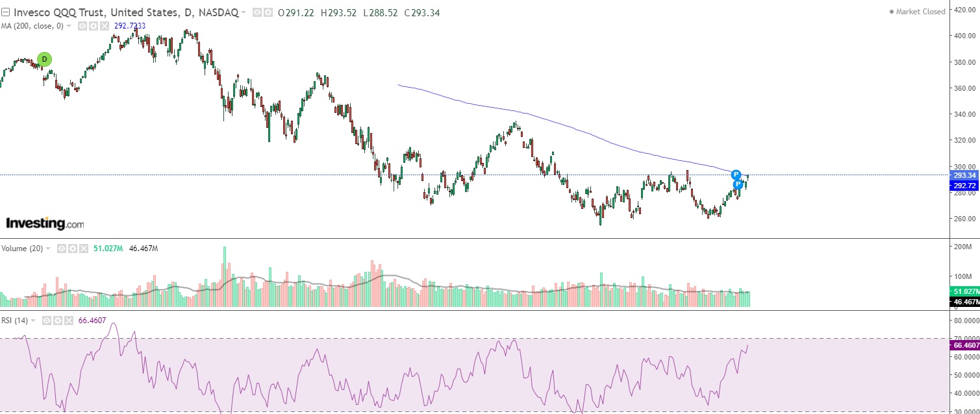The width and height of the screenshot is (980, 414).
Task: Click the purple 66.4607 tag on RSI axis
Action: [x=964, y=346]
